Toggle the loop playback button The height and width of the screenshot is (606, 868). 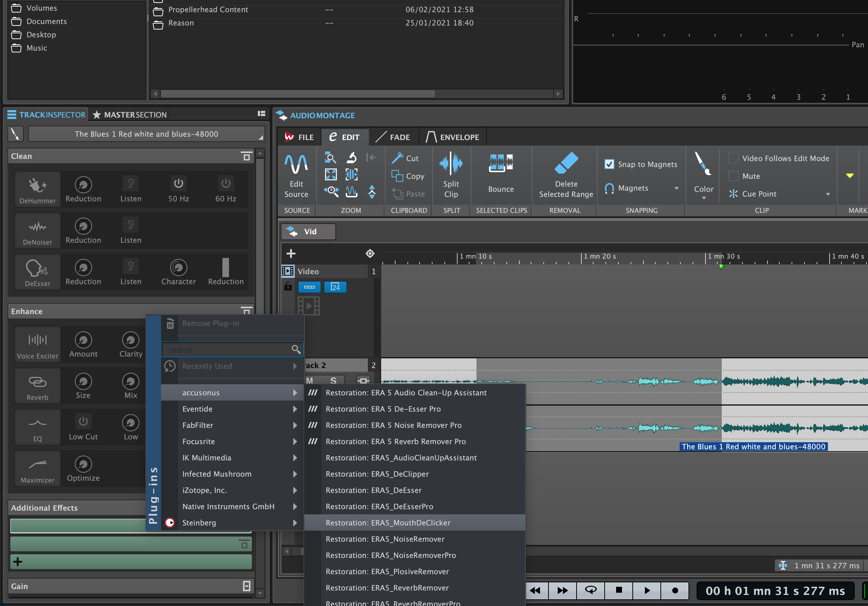pyautogui.click(x=591, y=590)
